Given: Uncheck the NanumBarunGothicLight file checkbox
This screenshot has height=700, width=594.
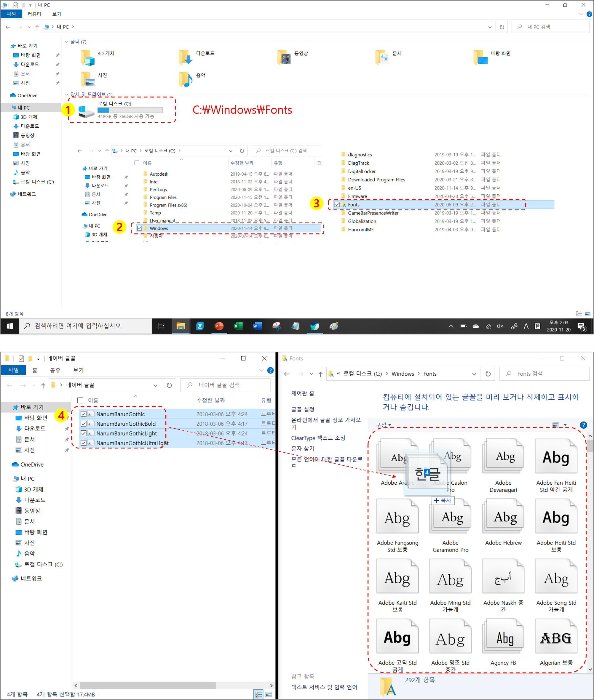Looking at the screenshot, I should 84,433.
